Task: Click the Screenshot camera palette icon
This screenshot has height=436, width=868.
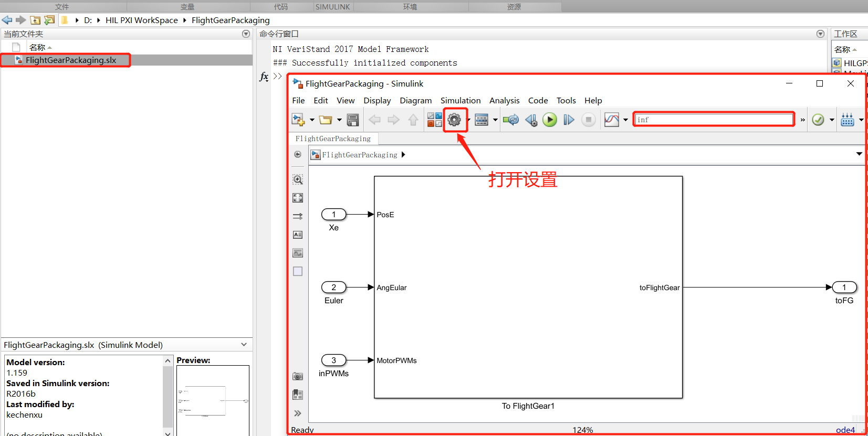Action: 298,376
